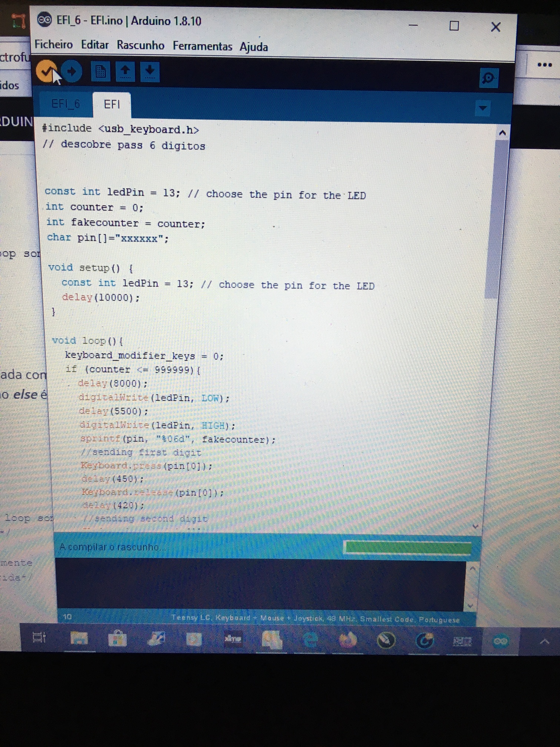560x747 pixels.
Task: Click the Teensy LC board info status text
Action: click(x=316, y=619)
